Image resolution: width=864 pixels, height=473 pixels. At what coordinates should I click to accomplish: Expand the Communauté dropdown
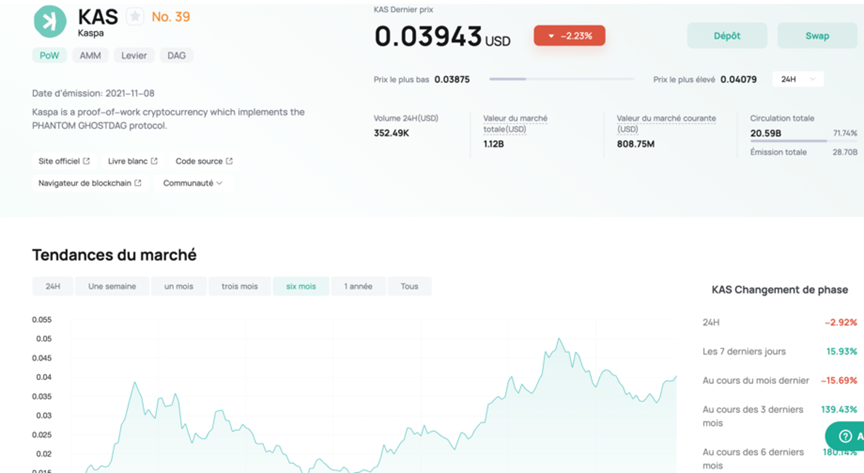click(x=192, y=183)
